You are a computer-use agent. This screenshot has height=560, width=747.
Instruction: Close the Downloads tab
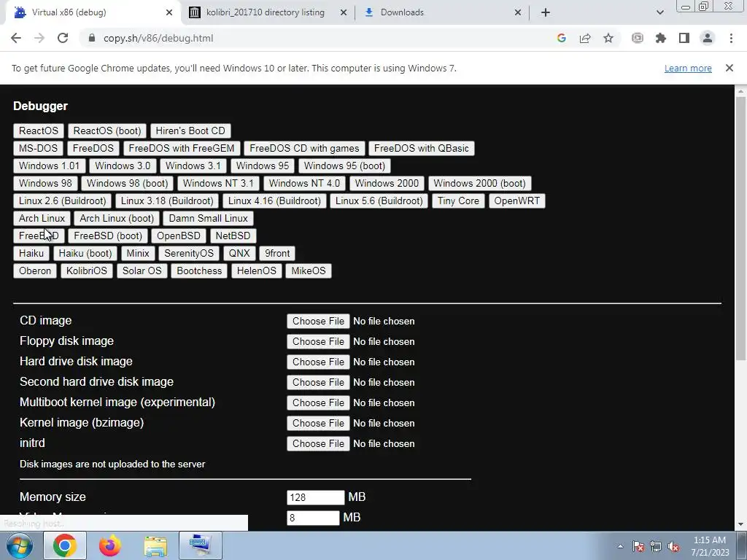[x=518, y=12]
